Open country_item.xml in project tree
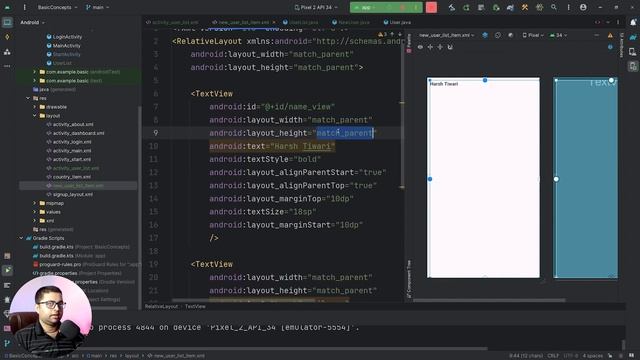 [x=69, y=177]
